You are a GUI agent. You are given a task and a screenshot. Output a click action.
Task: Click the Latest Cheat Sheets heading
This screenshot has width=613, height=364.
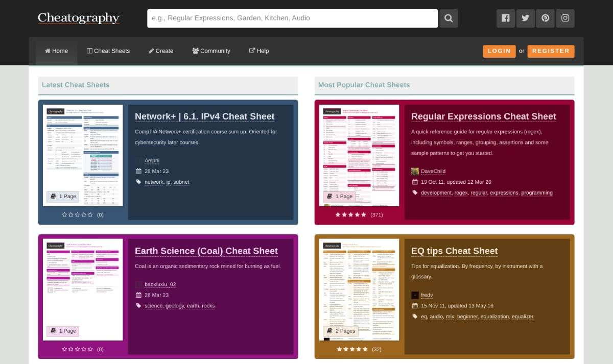pos(76,85)
